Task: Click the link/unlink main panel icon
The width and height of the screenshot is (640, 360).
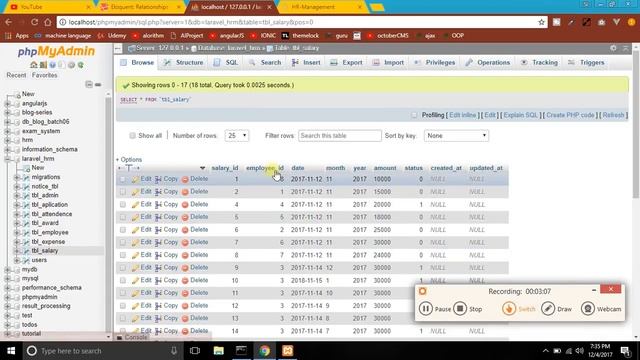Action: tap(98, 84)
